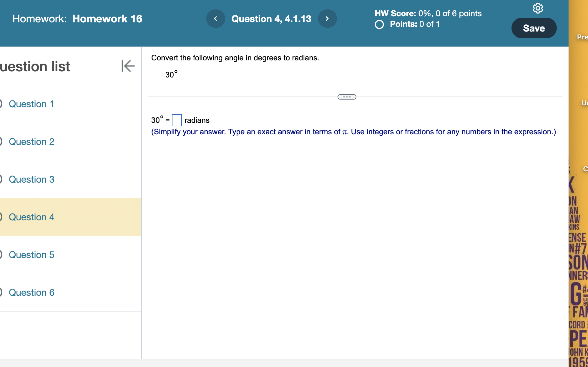Select Question 6 in the question list
This screenshot has width=588, height=367.
(31, 292)
